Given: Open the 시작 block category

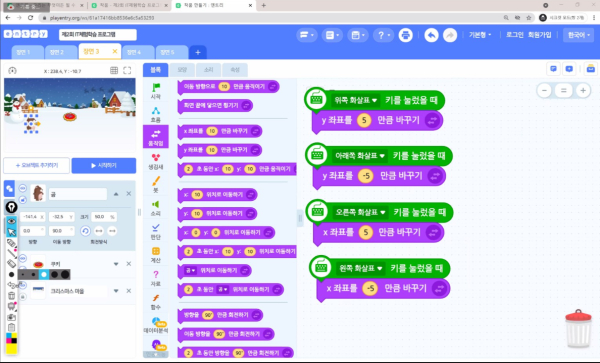Looking at the screenshot, I should [156, 91].
